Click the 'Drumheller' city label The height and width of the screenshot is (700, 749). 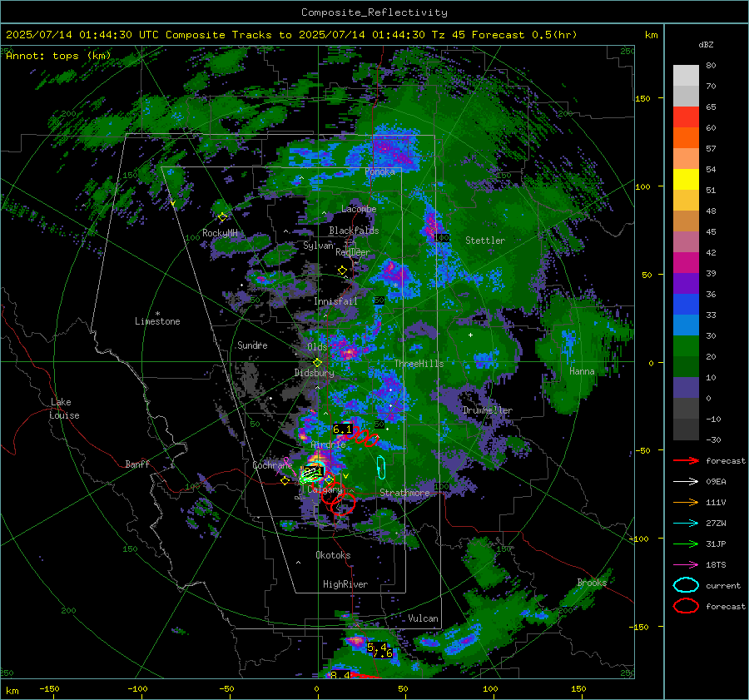coord(487,410)
